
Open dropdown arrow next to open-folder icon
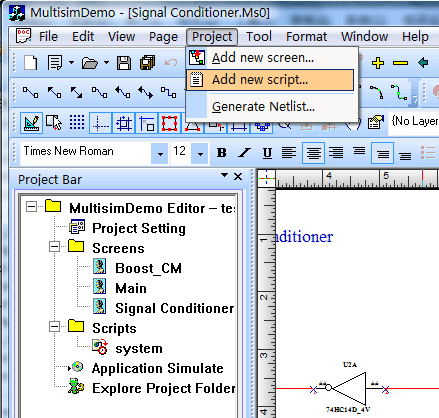click(x=106, y=62)
